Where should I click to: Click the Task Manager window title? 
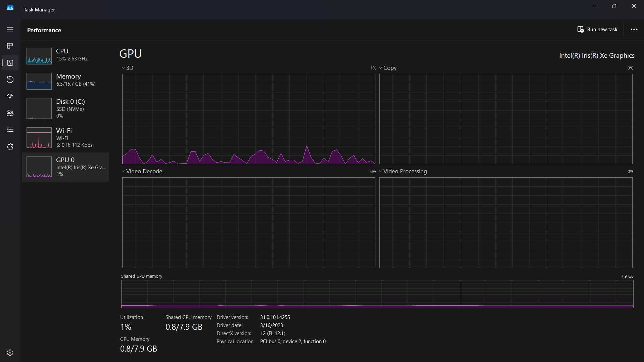click(39, 10)
